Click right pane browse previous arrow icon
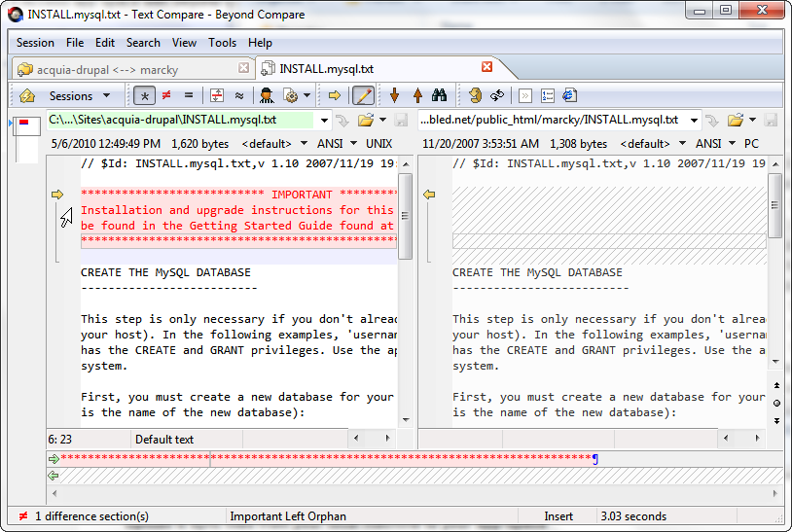 click(x=712, y=121)
